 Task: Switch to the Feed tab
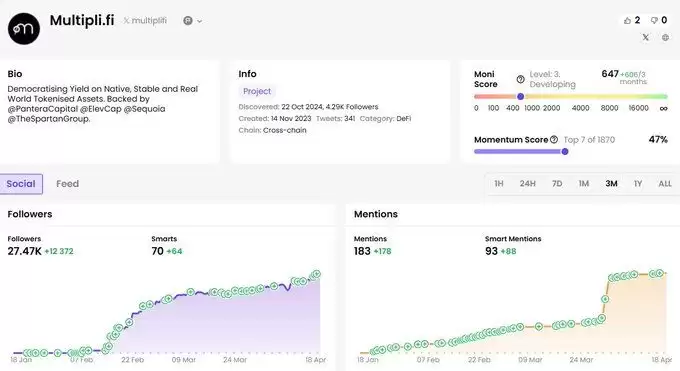click(x=68, y=184)
